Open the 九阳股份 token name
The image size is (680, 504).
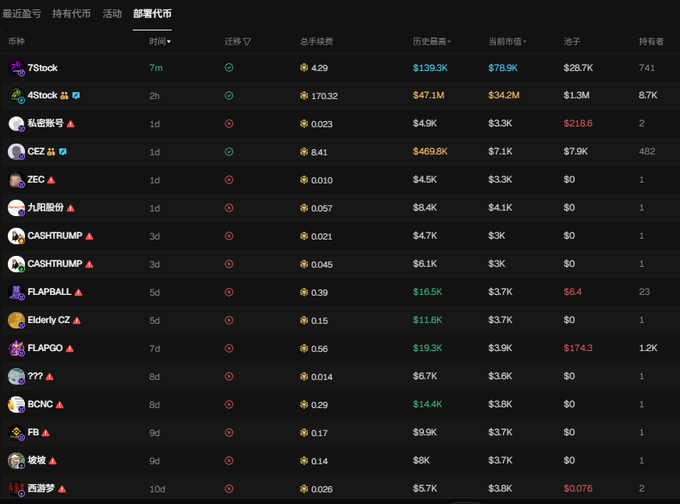[x=46, y=207]
